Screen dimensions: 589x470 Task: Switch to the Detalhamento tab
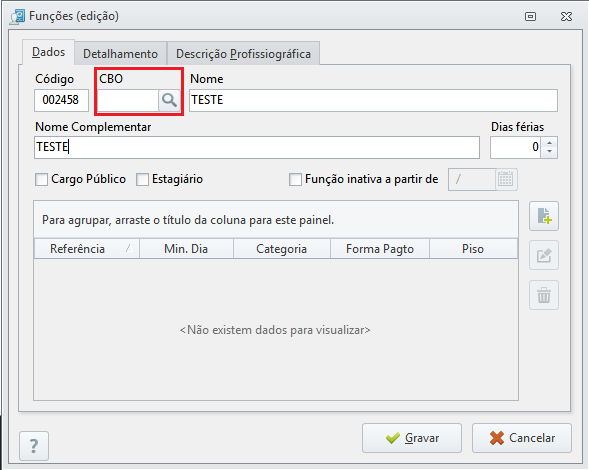click(x=120, y=54)
